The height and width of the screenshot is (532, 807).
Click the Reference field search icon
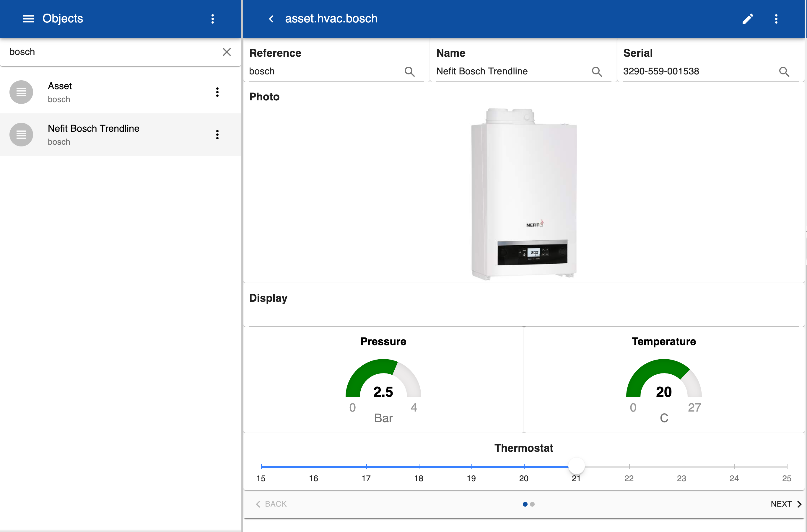[x=410, y=71]
